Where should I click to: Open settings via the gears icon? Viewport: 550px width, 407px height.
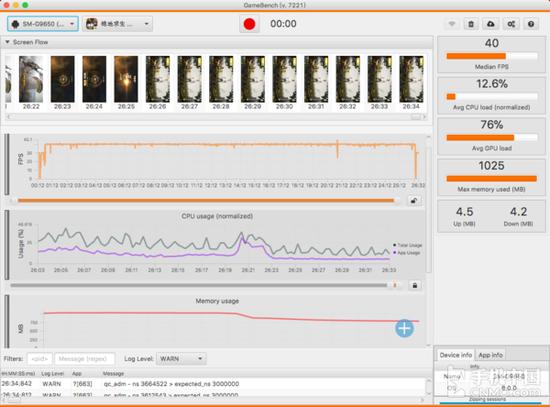point(511,24)
